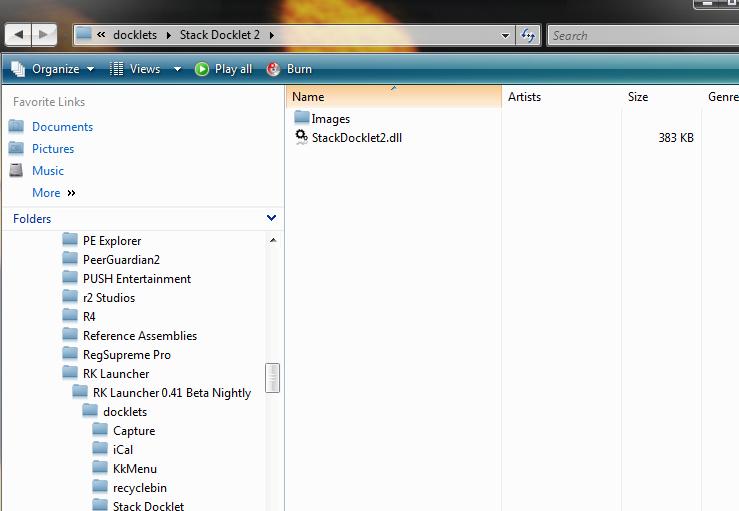Click the refresh icon beside address bar
Viewport: 739px width, 511px height.
528,35
